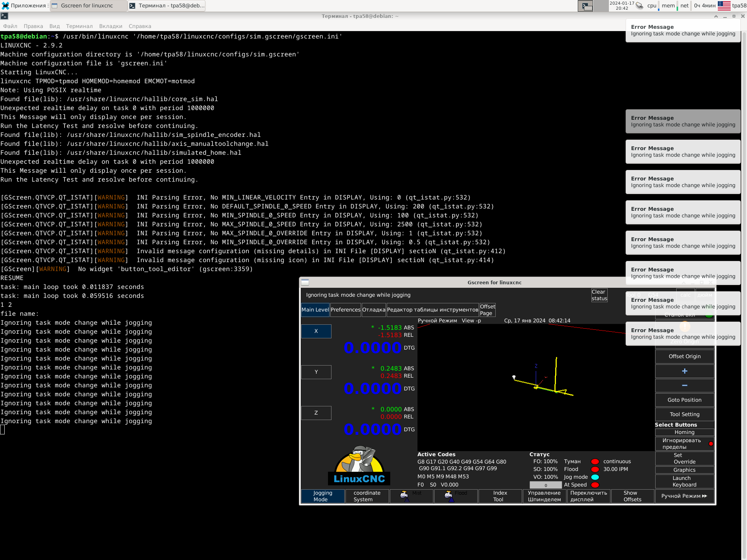Toggle the Mist coolant faucet icon
Image resolution: width=747 pixels, height=560 pixels.
[x=411, y=496]
